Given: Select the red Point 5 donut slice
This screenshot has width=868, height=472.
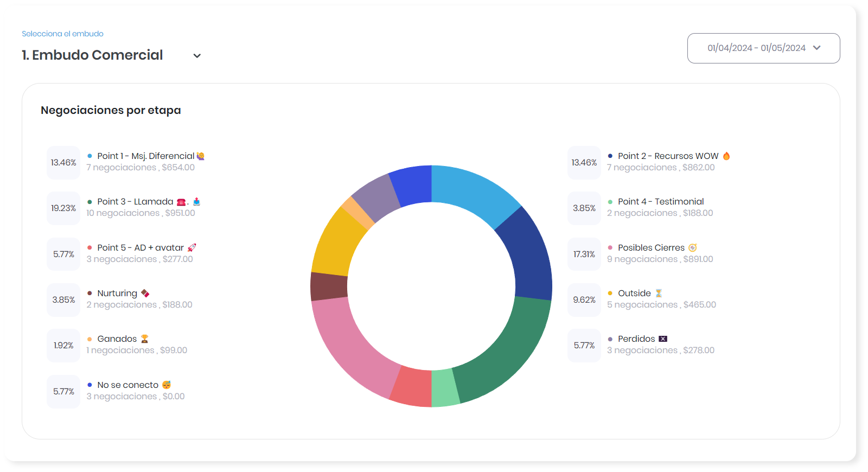Looking at the screenshot, I should pyautogui.click(x=412, y=387).
